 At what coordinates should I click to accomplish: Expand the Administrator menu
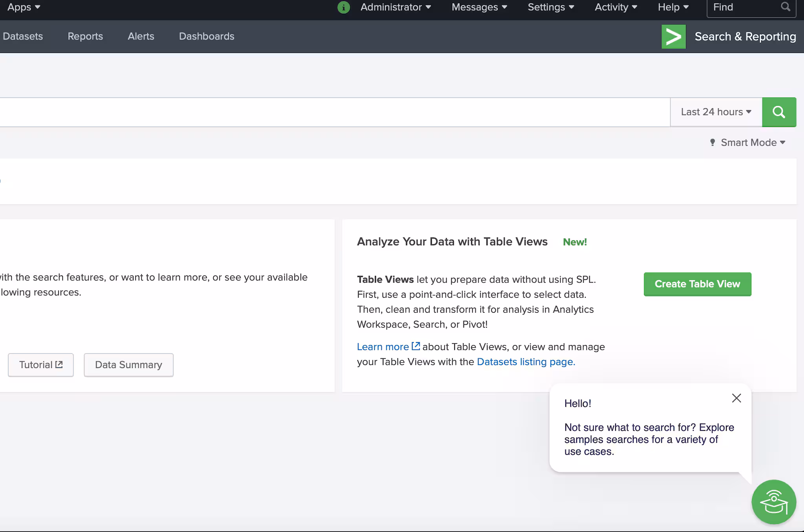click(395, 7)
